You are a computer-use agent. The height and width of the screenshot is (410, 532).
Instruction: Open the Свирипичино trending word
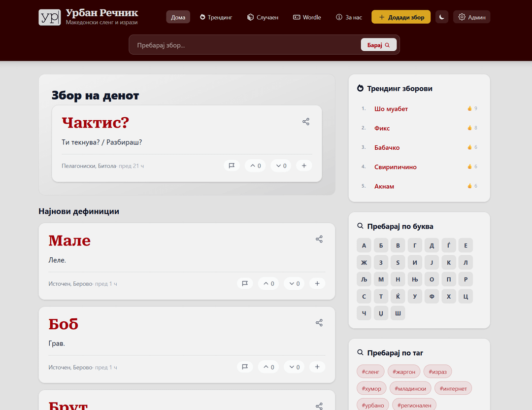[x=395, y=167]
